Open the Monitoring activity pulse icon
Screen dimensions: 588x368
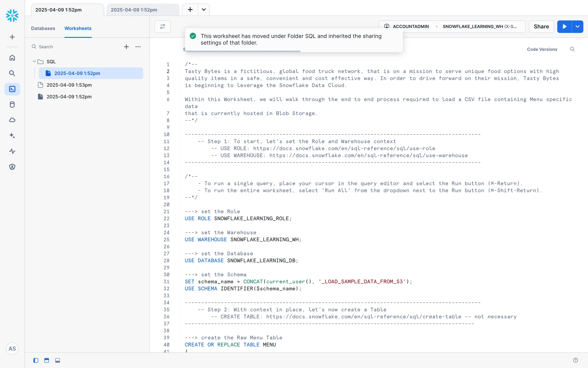coord(12,151)
